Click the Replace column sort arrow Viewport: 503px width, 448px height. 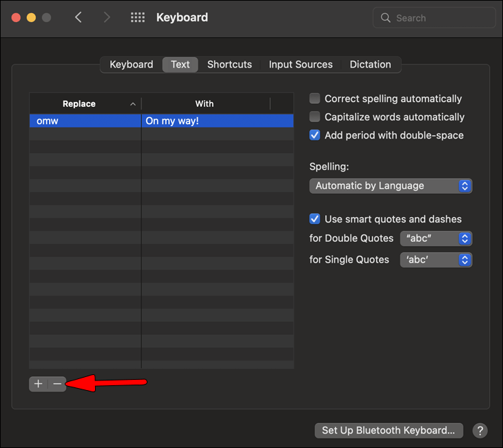[x=132, y=104]
